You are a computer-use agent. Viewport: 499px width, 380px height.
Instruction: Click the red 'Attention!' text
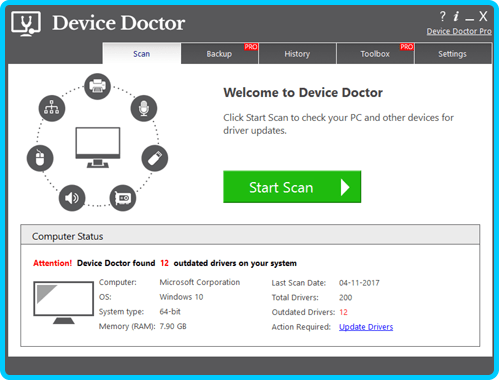coord(52,263)
